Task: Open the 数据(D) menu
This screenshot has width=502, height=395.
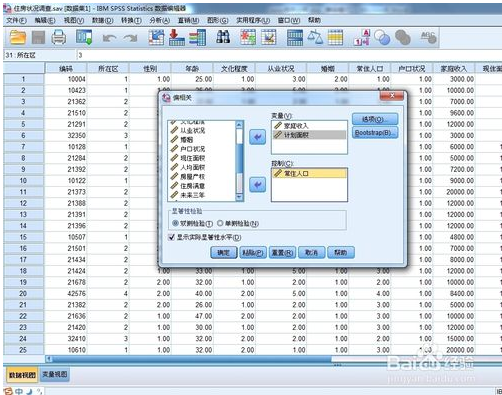Action: [x=103, y=21]
